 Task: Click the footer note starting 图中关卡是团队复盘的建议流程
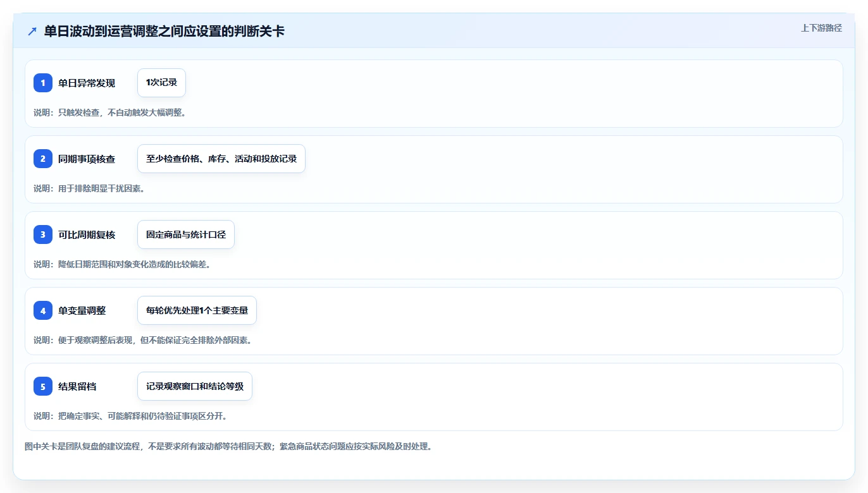pyautogui.click(x=228, y=446)
